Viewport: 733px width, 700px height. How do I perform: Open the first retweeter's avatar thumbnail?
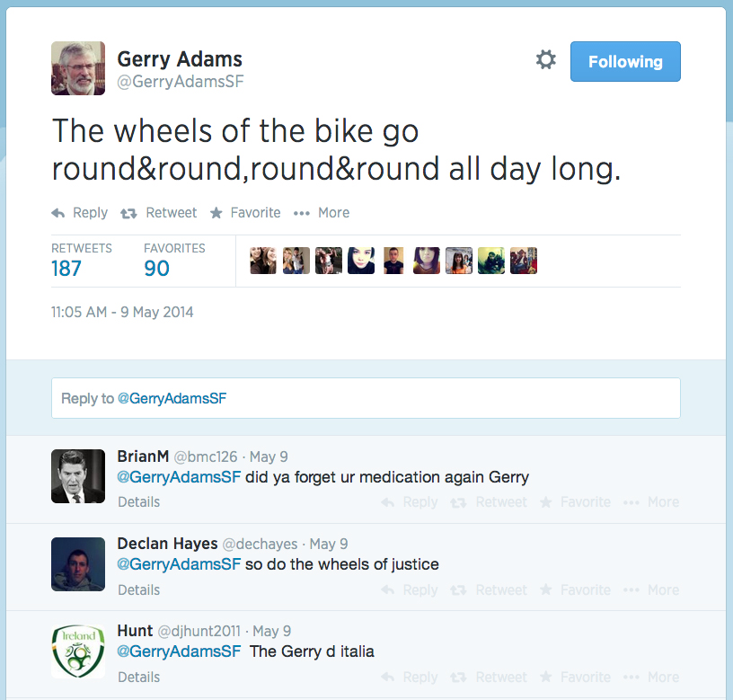click(x=262, y=261)
